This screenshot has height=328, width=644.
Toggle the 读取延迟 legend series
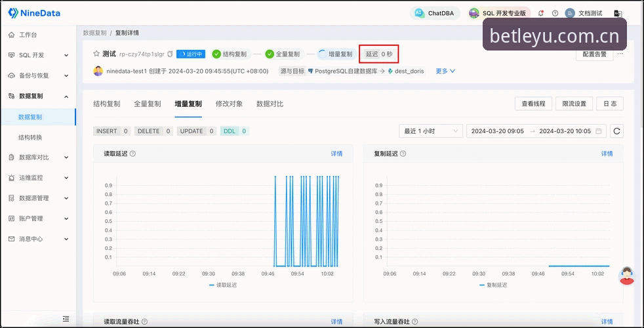tap(222, 285)
